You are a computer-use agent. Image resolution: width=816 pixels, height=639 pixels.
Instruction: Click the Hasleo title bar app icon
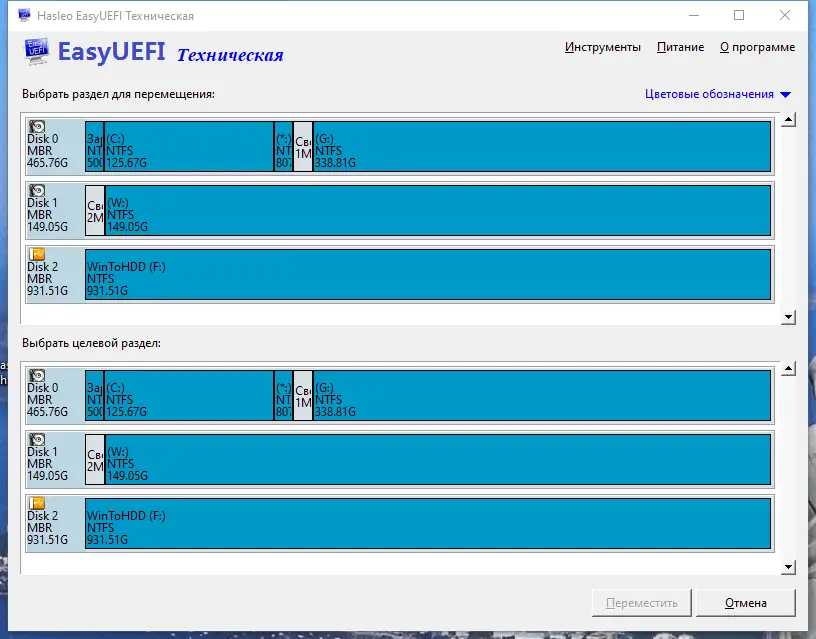coord(24,16)
